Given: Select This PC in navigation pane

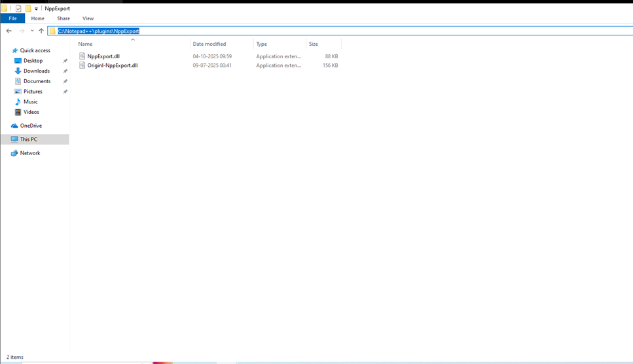Looking at the screenshot, I should 28,139.
